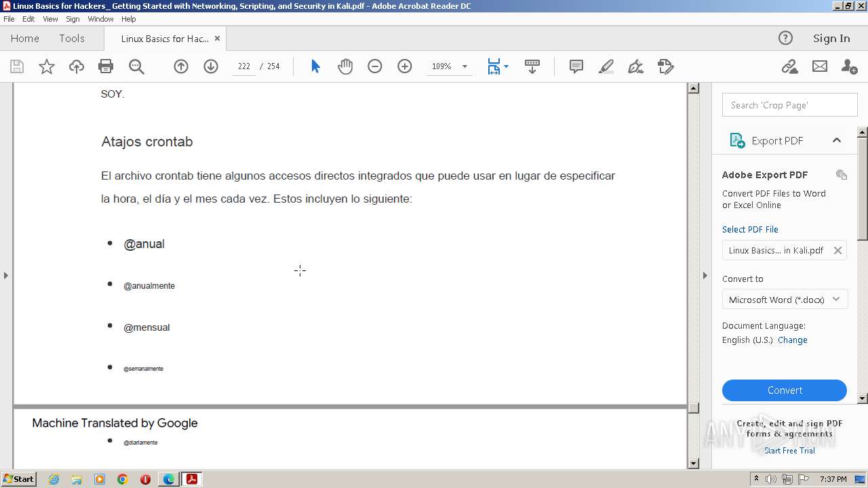
Task: Open Opera from taskbar
Action: coord(145,479)
